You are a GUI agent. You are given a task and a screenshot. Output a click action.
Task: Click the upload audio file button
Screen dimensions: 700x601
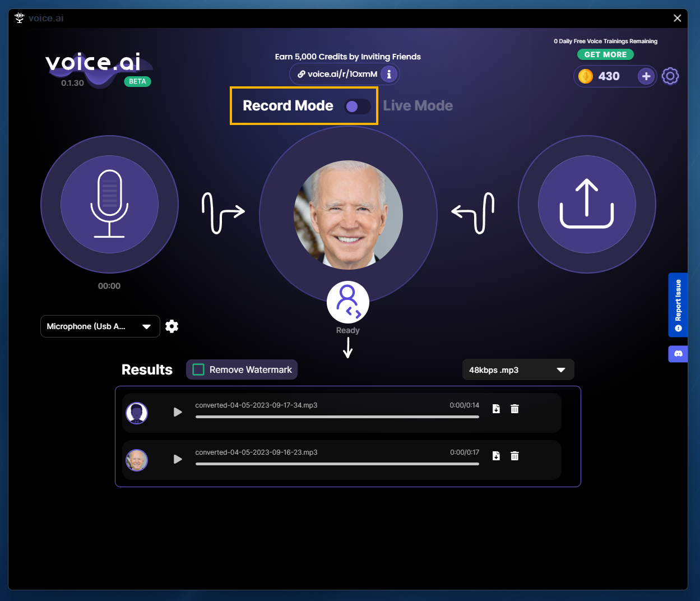click(x=587, y=204)
